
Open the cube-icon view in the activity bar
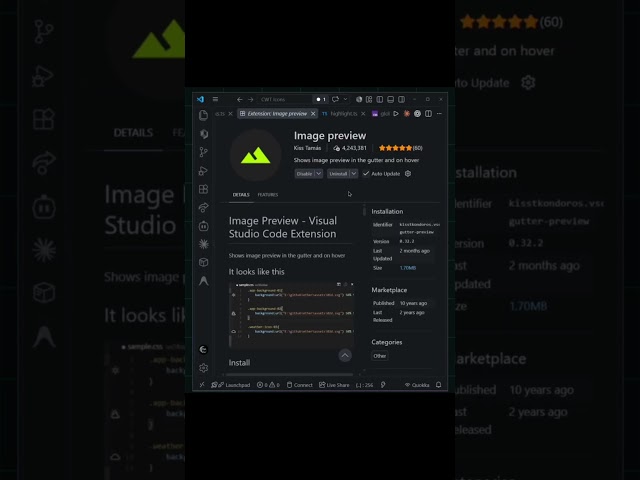pos(203,262)
